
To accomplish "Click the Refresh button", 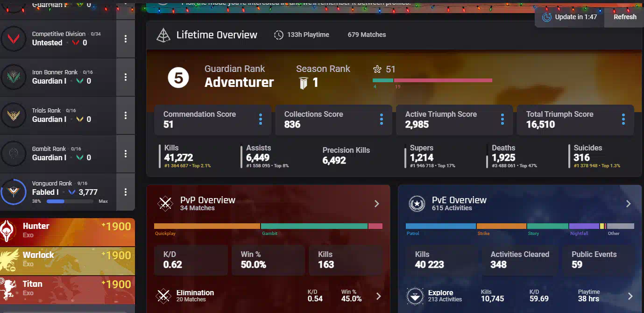I will pyautogui.click(x=624, y=17).
